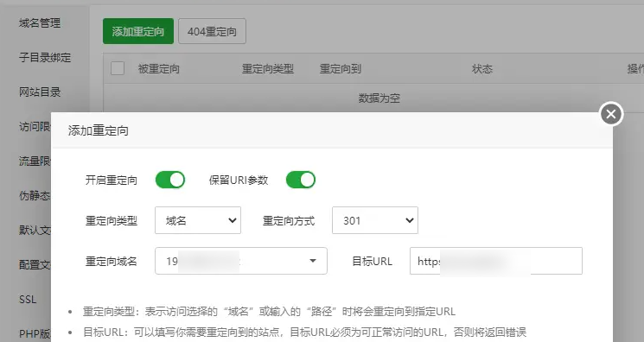This screenshot has height=342, width=644.
Task: Click the 被重定向 column header
Action: 159,68
